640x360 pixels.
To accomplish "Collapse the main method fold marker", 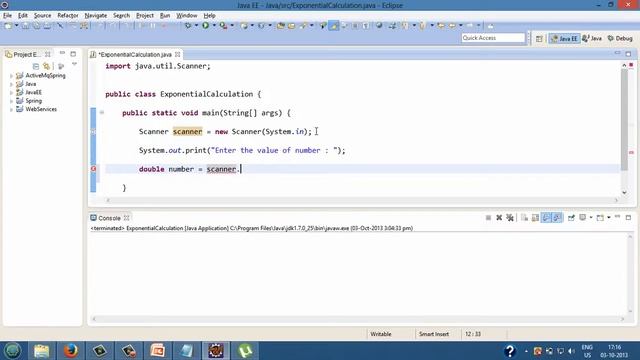I will tap(102, 113).
